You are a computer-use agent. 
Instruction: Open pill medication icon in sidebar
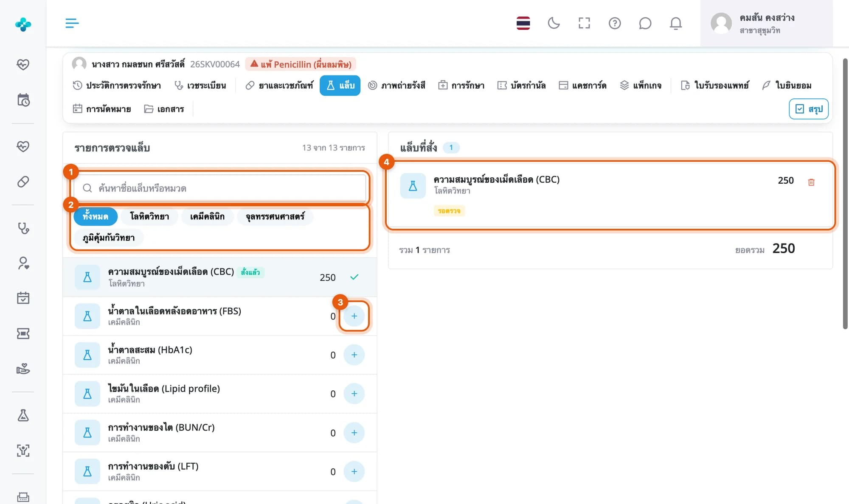tap(23, 182)
